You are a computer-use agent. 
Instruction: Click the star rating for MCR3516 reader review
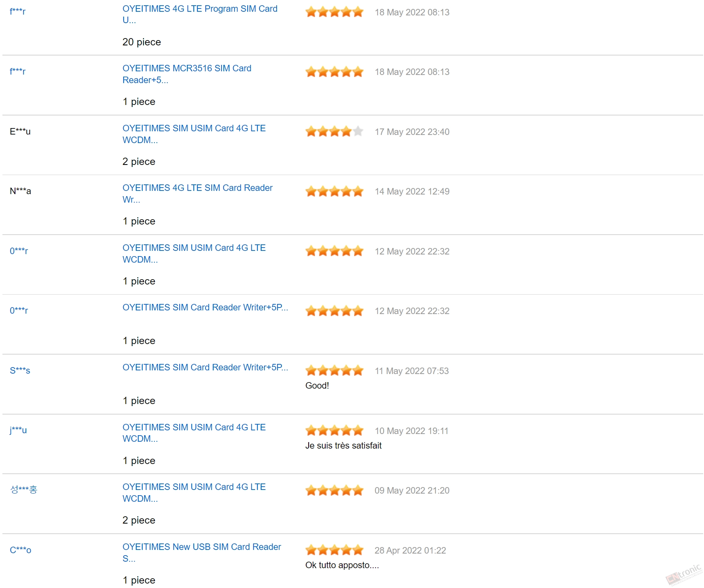pos(334,72)
